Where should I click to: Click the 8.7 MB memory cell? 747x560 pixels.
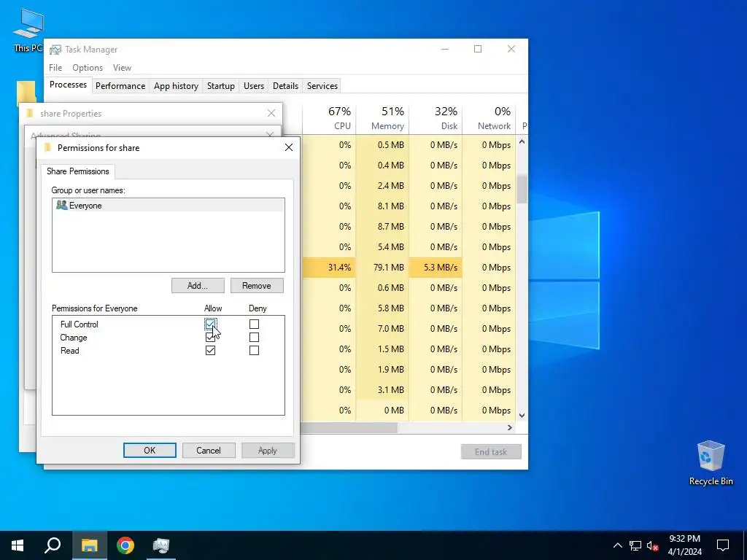(382, 226)
